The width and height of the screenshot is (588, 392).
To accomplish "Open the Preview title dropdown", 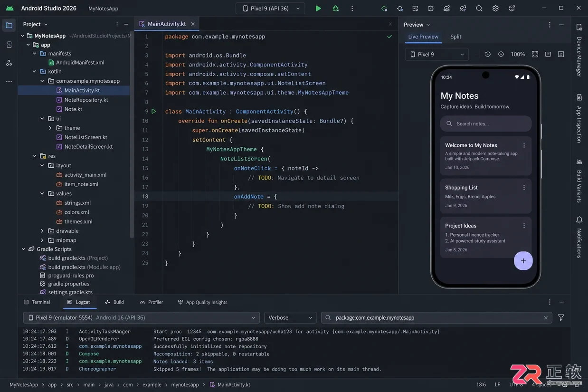I will pyautogui.click(x=417, y=25).
